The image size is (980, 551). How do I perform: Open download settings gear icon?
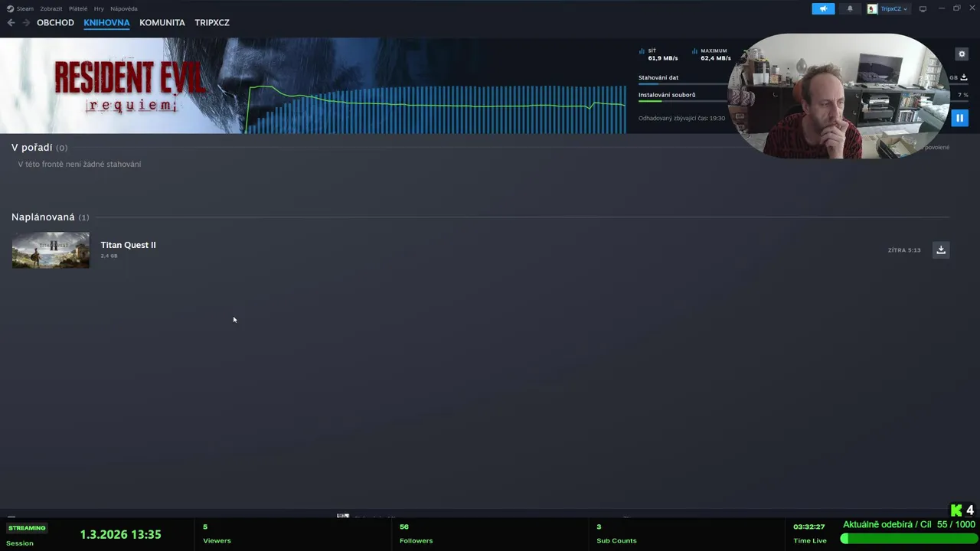[962, 54]
